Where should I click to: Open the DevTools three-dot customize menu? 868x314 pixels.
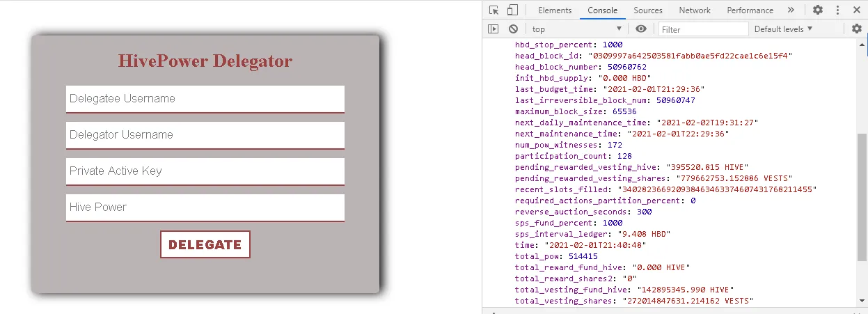pos(837,10)
